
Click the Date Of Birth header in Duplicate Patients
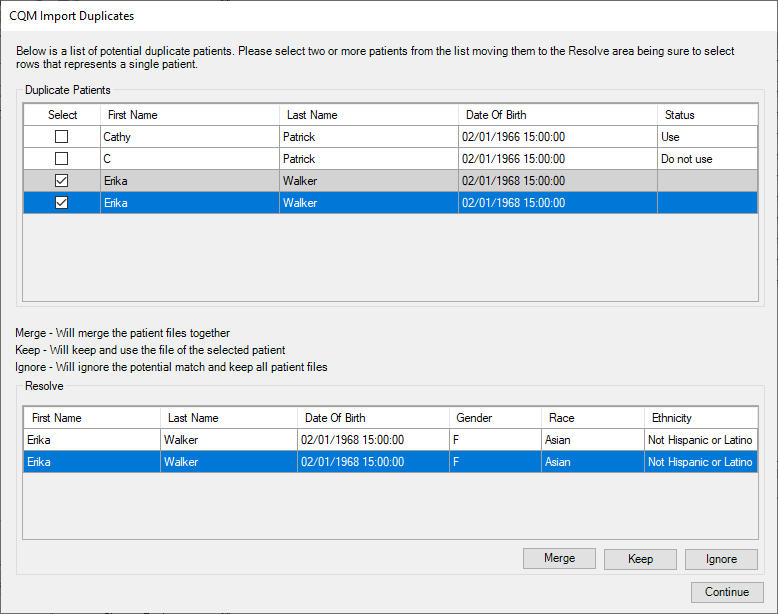[556, 115]
